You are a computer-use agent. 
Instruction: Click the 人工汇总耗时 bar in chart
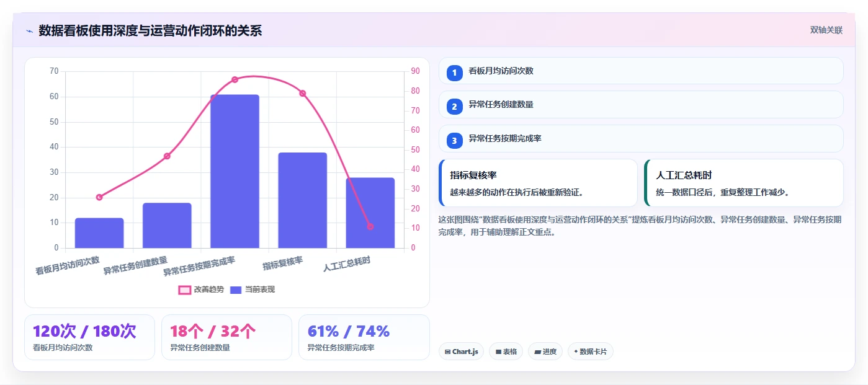[370, 213]
